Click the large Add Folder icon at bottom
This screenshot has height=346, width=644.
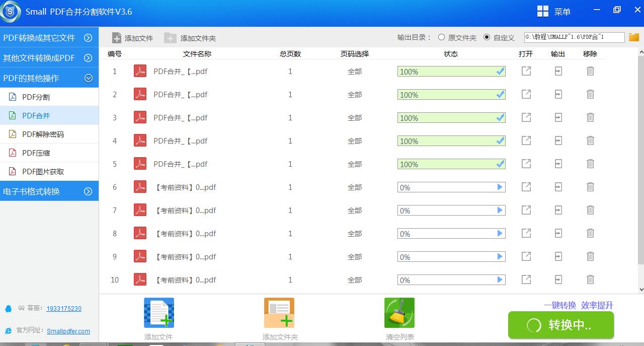pyautogui.click(x=279, y=313)
